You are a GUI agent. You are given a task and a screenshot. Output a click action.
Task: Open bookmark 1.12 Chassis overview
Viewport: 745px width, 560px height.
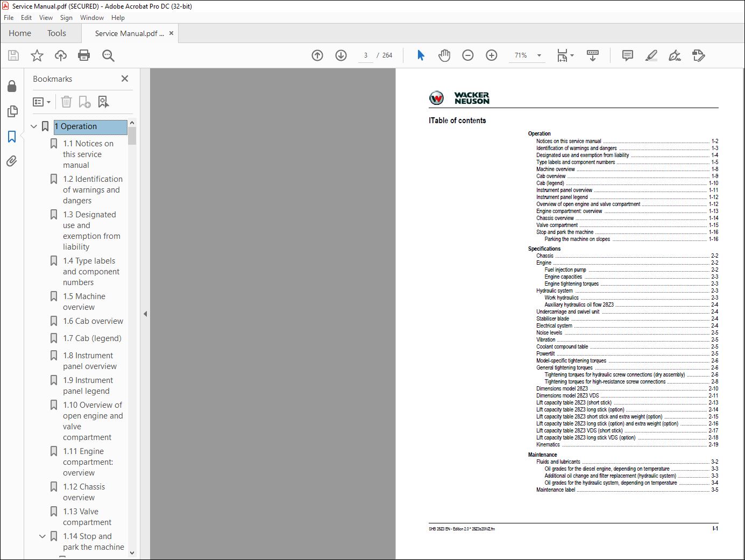83,492
